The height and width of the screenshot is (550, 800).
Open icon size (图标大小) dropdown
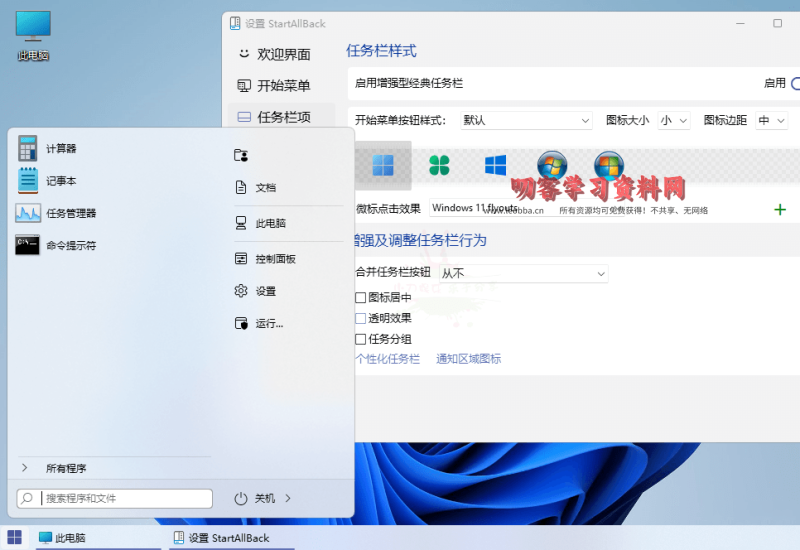[674, 120]
